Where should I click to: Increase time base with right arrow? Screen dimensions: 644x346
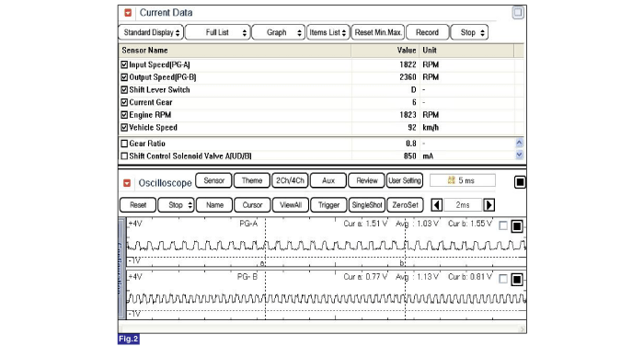click(489, 204)
